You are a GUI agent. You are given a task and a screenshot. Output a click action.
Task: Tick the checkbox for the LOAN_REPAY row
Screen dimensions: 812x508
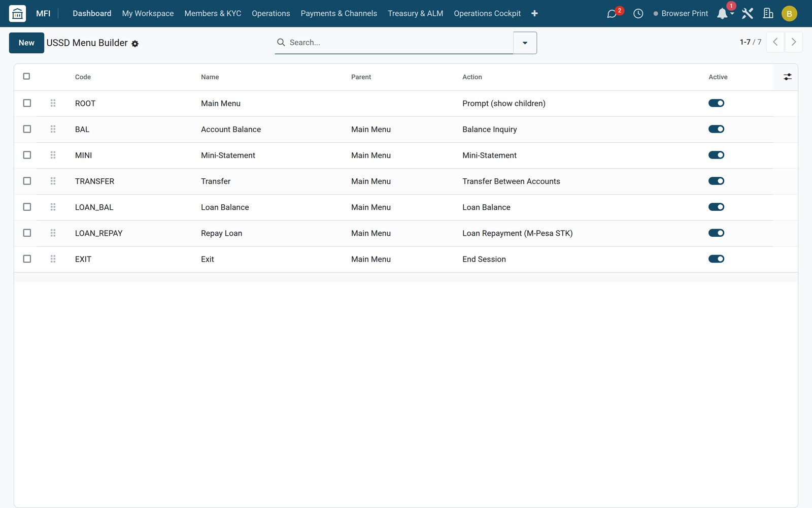point(27,233)
